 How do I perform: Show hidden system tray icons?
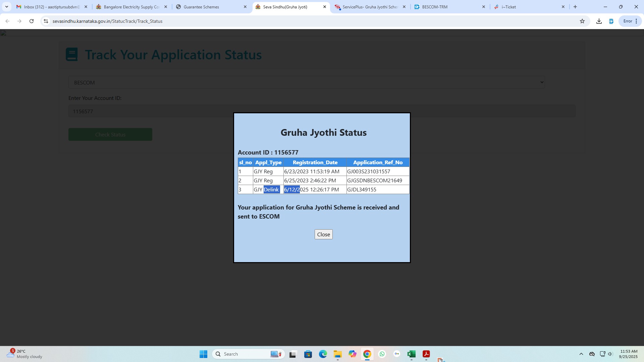581,354
